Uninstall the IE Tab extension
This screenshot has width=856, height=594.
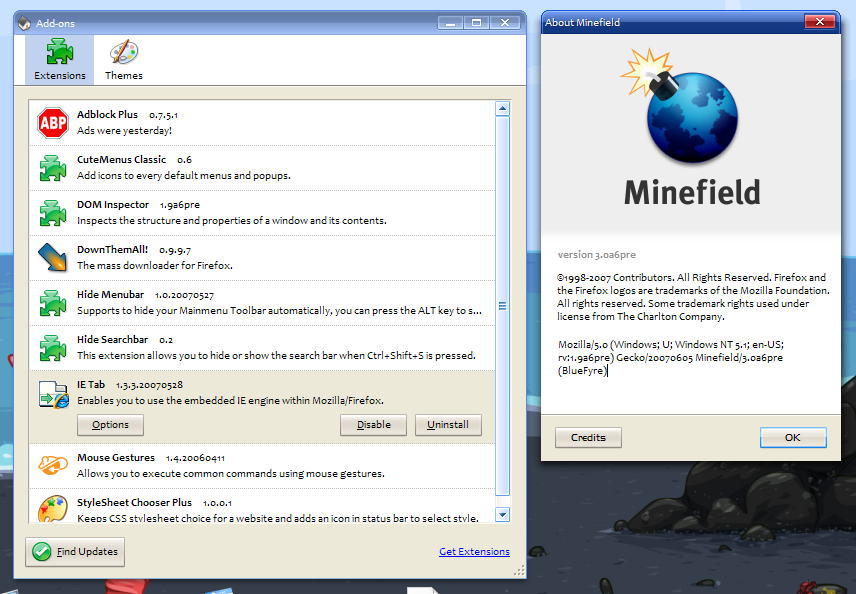448,425
